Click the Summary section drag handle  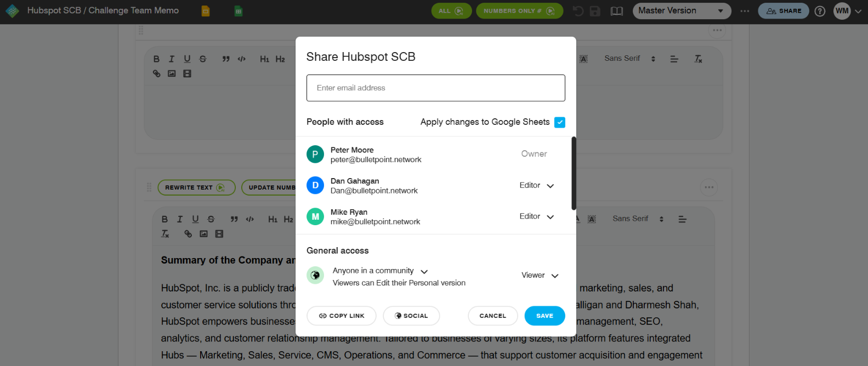[149, 187]
